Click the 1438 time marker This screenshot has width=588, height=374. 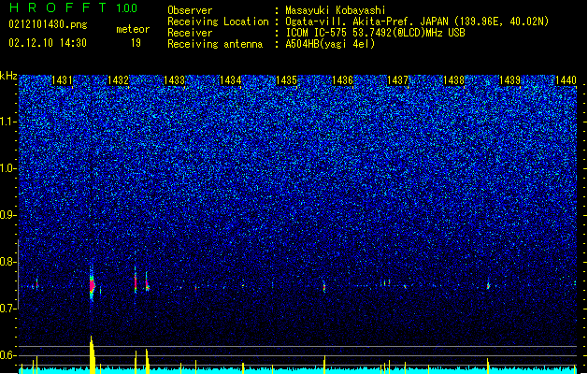click(453, 80)
